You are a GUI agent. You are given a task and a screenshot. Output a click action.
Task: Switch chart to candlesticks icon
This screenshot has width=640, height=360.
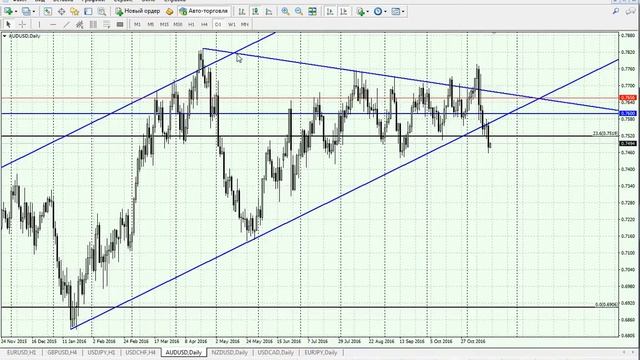pos(255,11)
